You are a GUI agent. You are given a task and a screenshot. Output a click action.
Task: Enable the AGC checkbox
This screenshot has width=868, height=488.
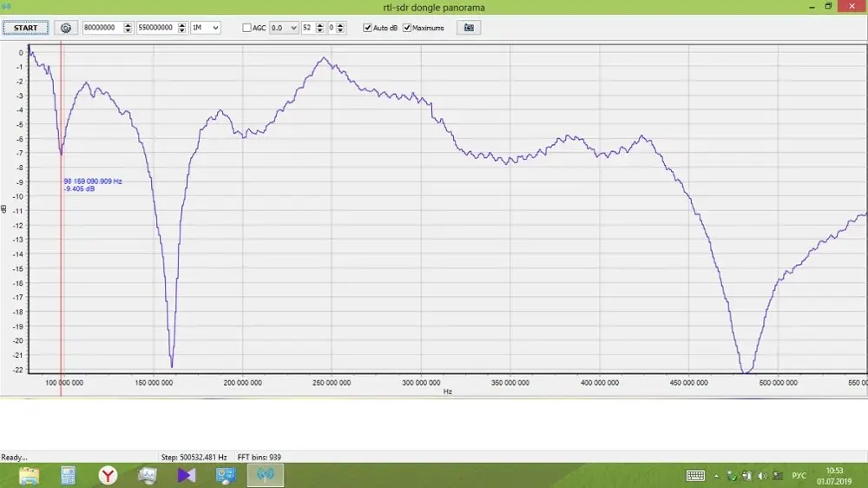pyautogui.click(x=247, y=28)
